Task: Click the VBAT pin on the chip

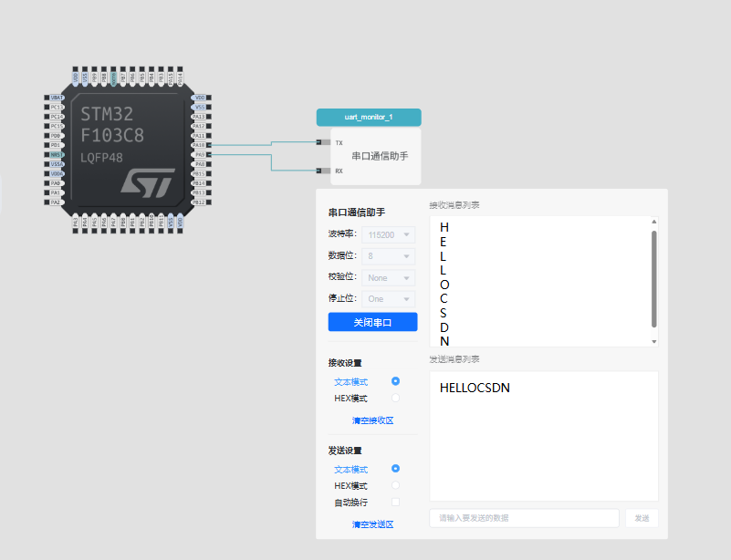Action: [54, 98]
